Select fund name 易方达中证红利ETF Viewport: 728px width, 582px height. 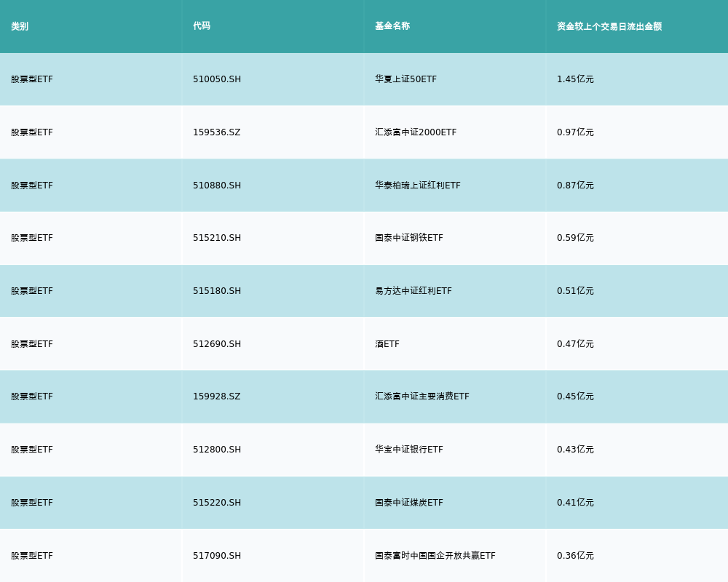414,291
